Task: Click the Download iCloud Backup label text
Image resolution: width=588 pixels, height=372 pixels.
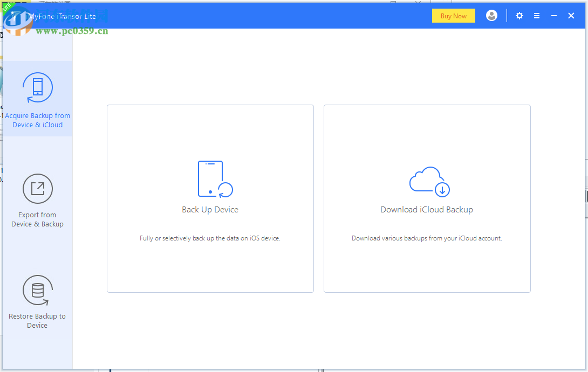Action: click(x=427, y=209)
